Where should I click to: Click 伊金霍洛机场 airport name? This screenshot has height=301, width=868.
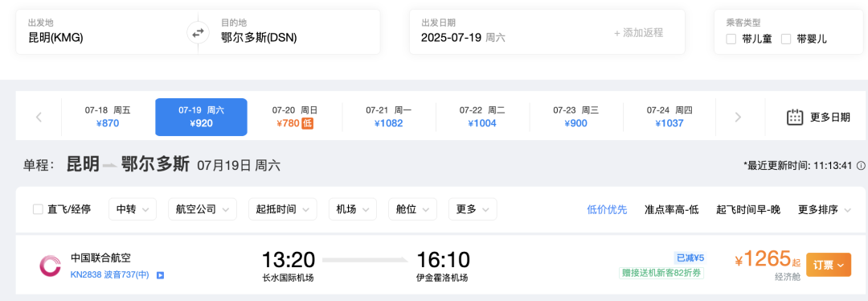coord(442,278)
